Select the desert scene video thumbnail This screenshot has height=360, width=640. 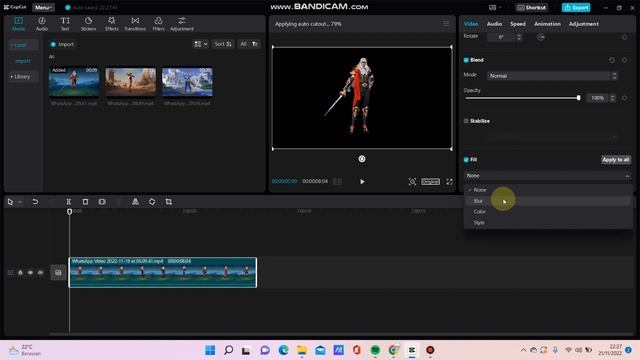[x=131, y=82]
